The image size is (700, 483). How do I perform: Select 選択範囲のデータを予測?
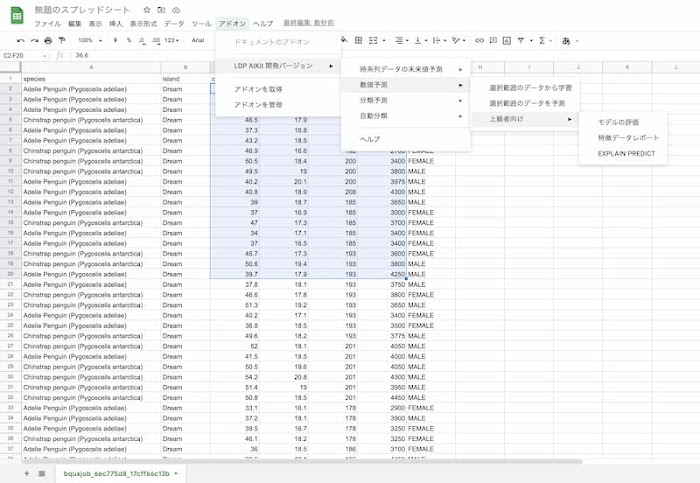525,104
